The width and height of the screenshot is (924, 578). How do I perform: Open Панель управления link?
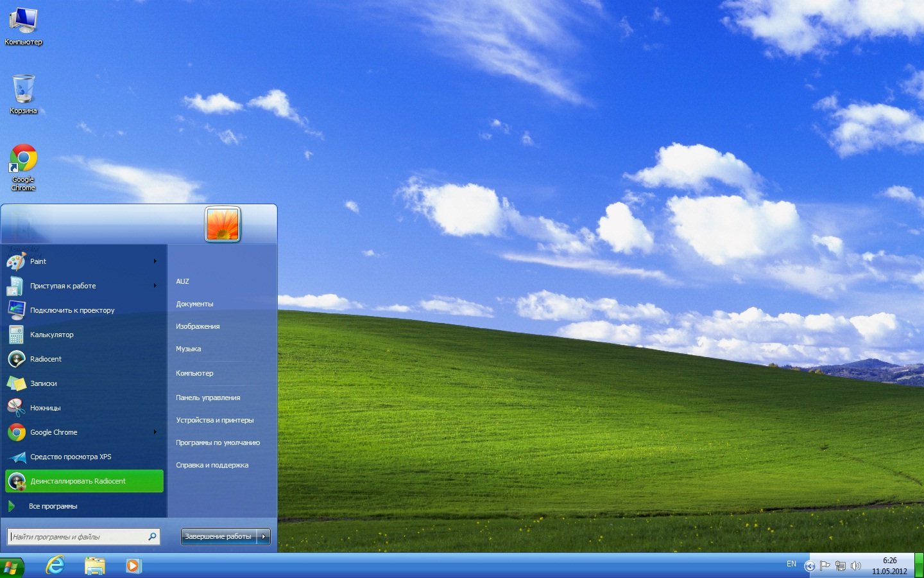pyautogui.click(x=208, y=398)
